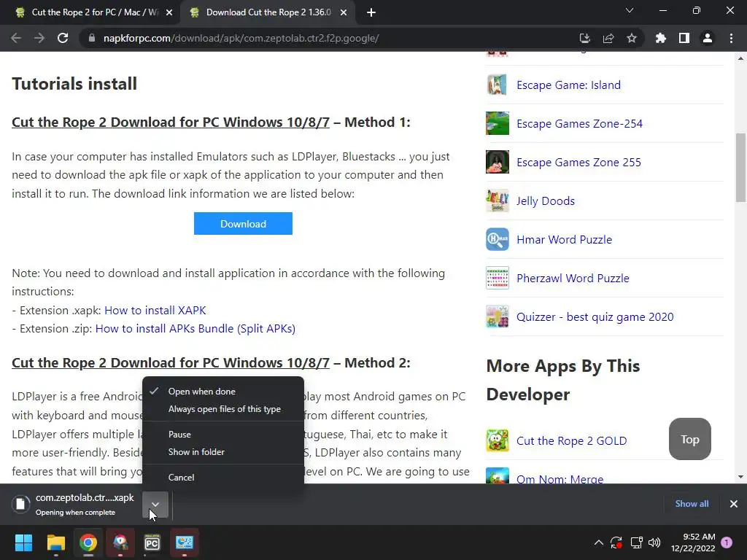Open the Escape Games Zone-254 link

[x=579, y=124]
